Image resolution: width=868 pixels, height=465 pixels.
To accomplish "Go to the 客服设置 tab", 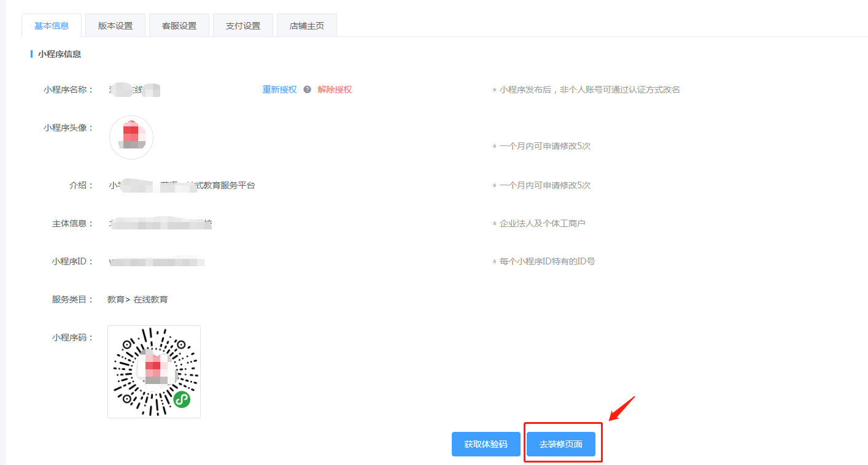I will [x=179, y=26].
